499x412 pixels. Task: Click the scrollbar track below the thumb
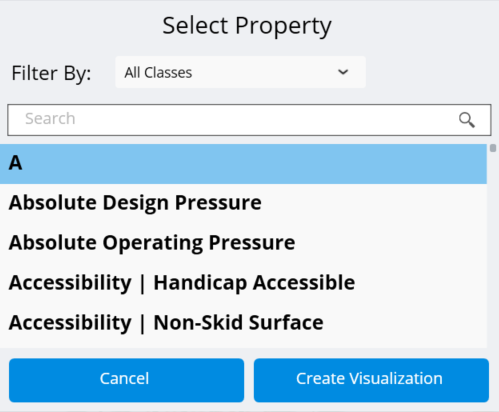pyautogui.click(x=493, y=250)
